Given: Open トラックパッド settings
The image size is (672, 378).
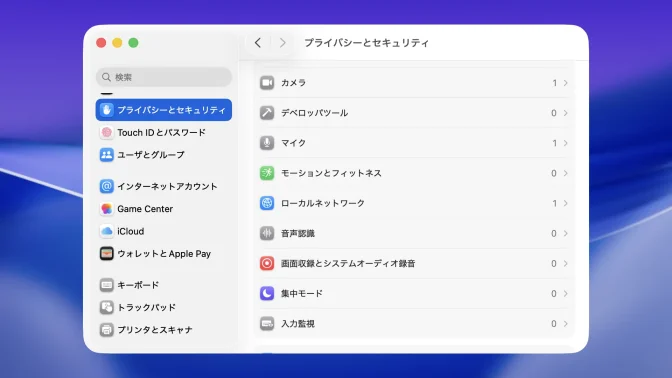Looking at the screenshot, I should click(164, 307).
